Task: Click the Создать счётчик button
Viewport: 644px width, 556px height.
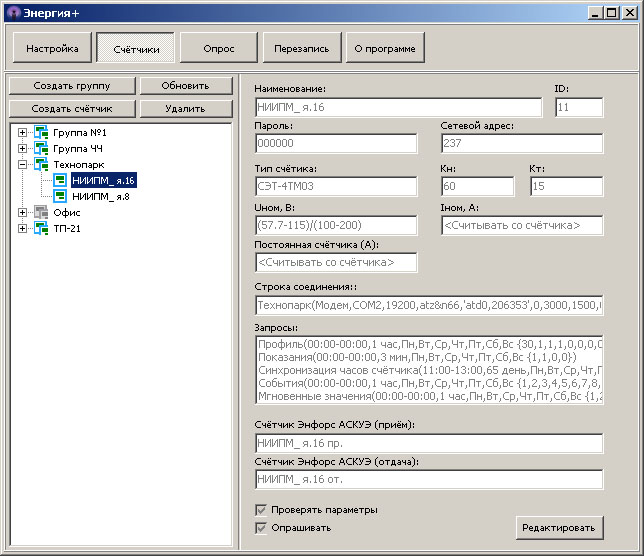Action: pyautogui.click(x=72, y=109)
